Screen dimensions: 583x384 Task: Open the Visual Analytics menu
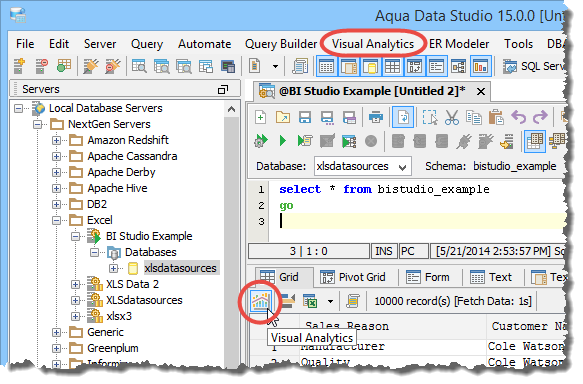click(x=373, y=44)
